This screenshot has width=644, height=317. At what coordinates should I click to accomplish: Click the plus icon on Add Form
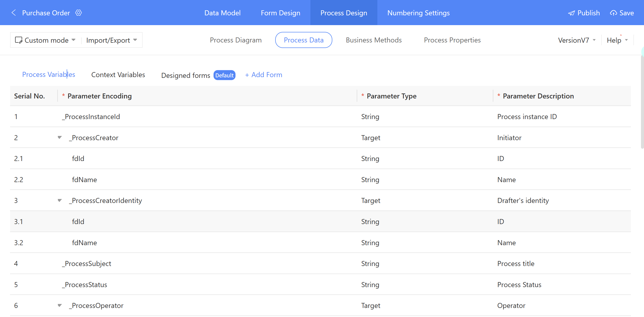tap(247, 75)
